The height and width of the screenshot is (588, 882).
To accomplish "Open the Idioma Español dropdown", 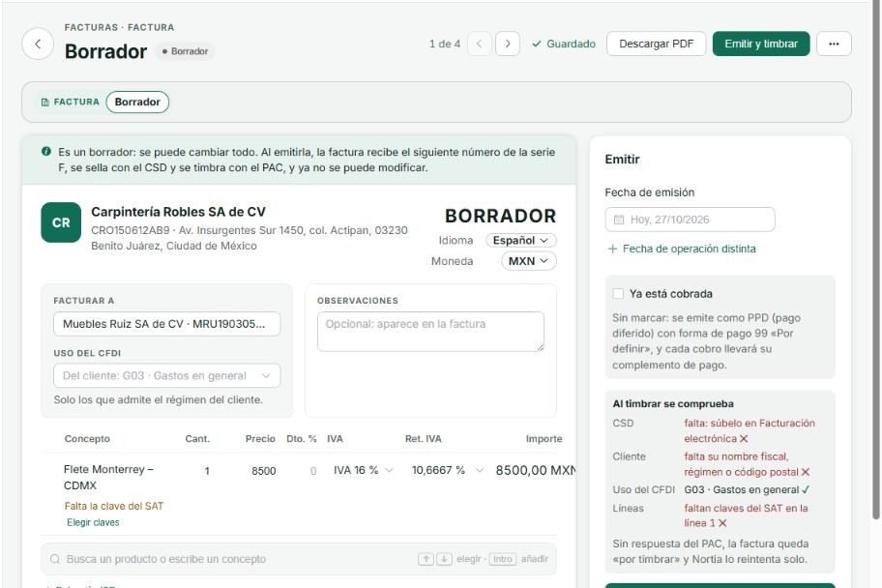I will tap(521, 240).
